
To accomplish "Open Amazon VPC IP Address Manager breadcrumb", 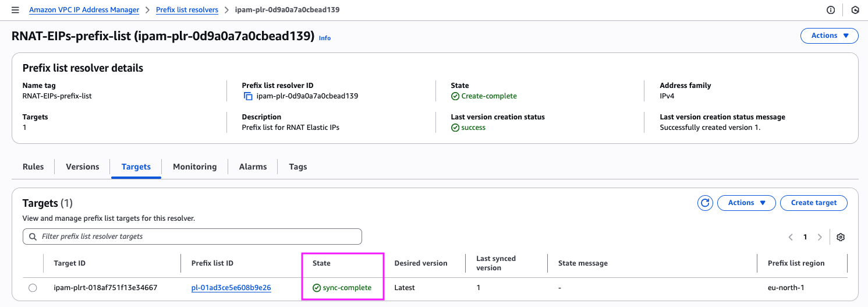I will pos(84,10).
